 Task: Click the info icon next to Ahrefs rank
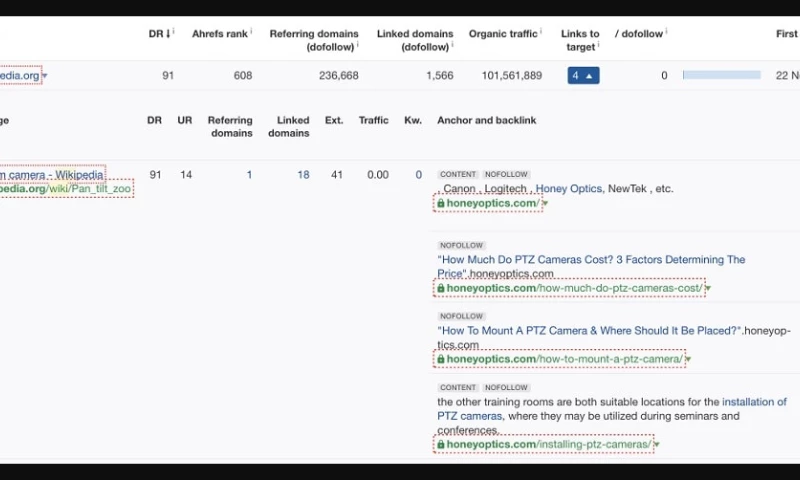coord(251,31)
